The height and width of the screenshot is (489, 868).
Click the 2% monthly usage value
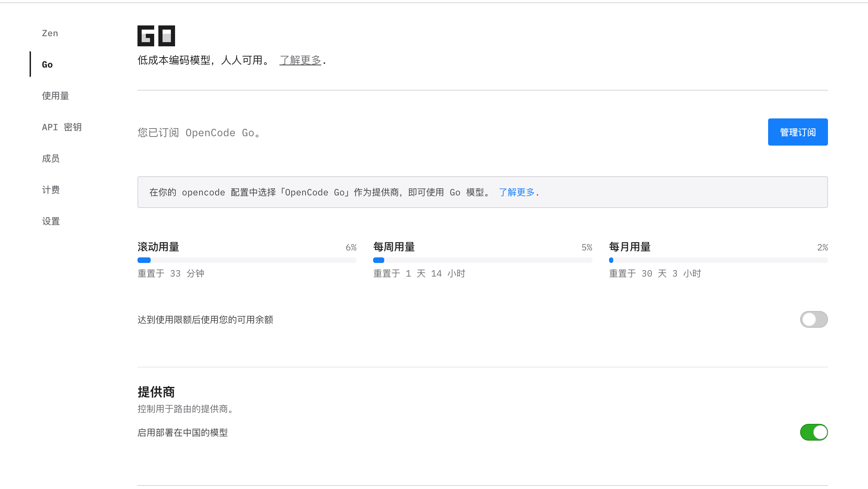[822, 247]
